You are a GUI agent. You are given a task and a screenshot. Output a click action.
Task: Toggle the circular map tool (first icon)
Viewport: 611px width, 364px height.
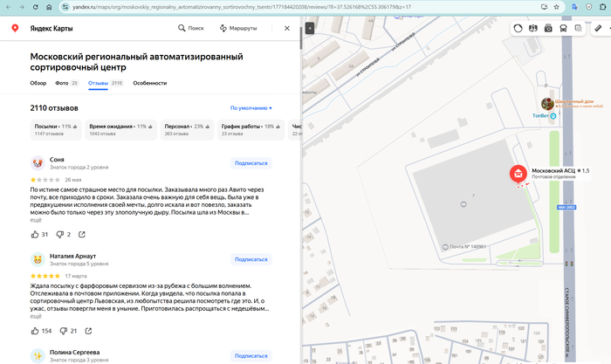[518, 28]
